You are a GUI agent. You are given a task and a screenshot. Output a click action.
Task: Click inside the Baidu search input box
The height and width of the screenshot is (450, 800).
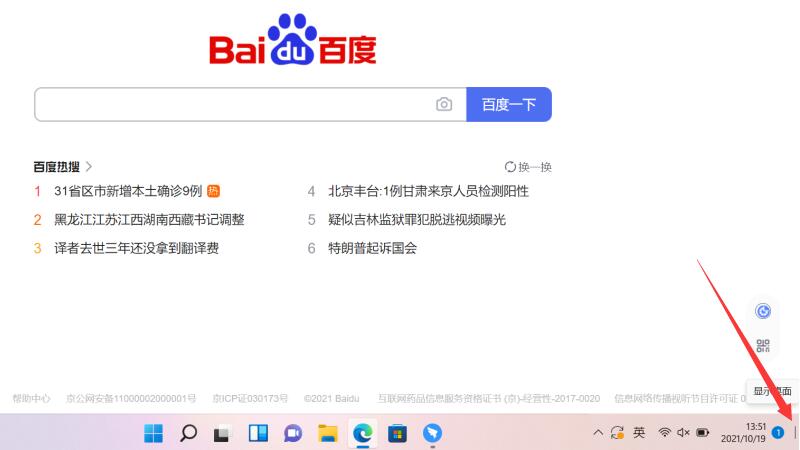pyautogui.click(x=230, y=104)
